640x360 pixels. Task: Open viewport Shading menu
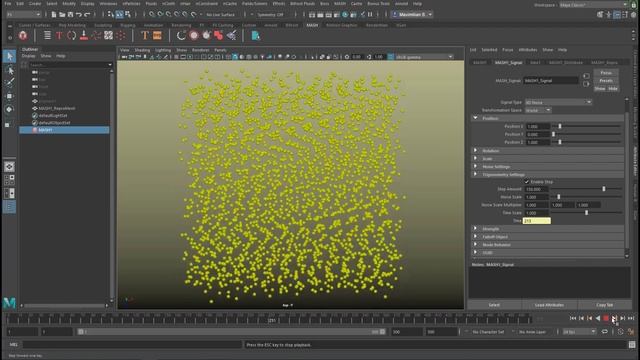(x=142, y=50)
